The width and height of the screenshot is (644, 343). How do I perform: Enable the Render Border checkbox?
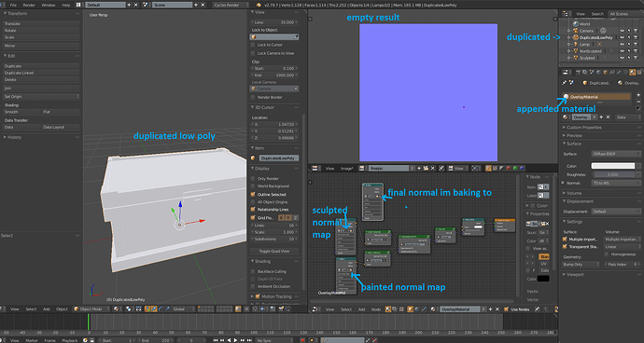click(253, 97)
